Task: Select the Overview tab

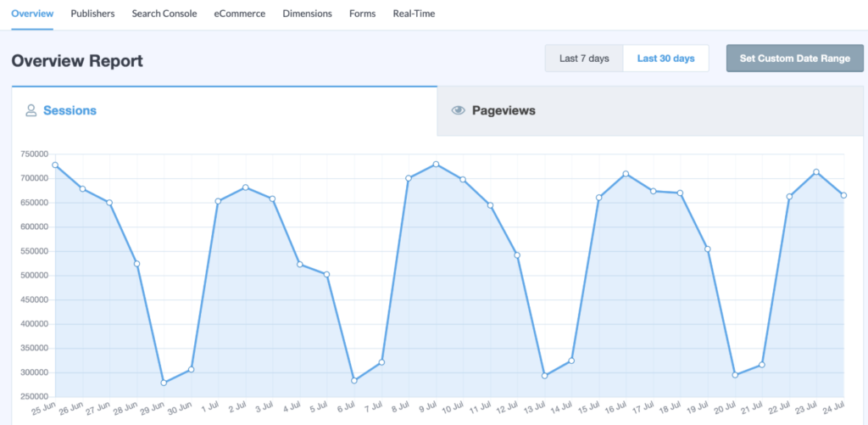Action: pos(32,14)
